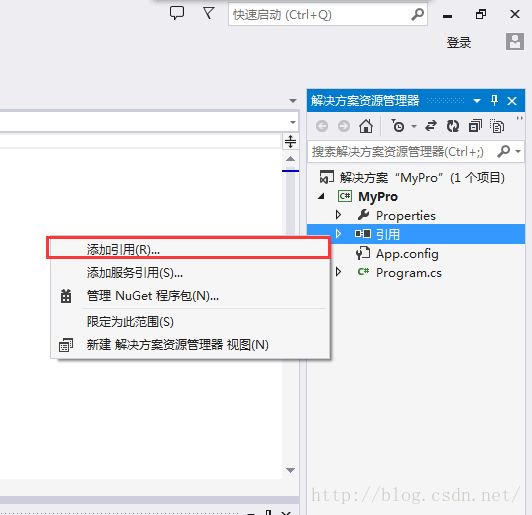Click the wrench icon beside Properties
Image resolution: width=532 pixels, height=515 pixels.
pos(363,215)
